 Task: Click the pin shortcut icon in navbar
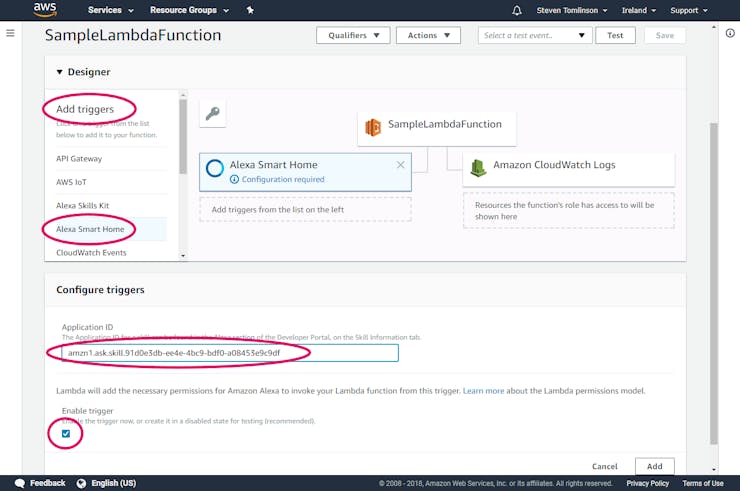(250, 10)
